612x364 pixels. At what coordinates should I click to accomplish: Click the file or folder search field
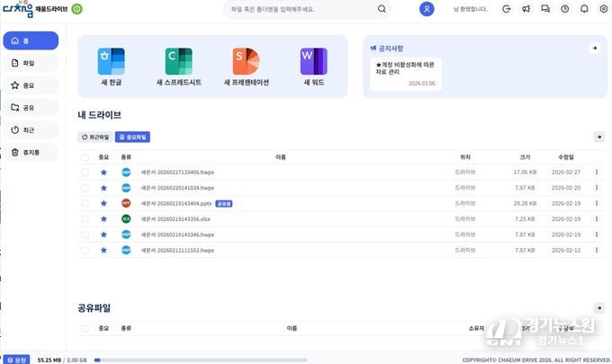[299, 9]
